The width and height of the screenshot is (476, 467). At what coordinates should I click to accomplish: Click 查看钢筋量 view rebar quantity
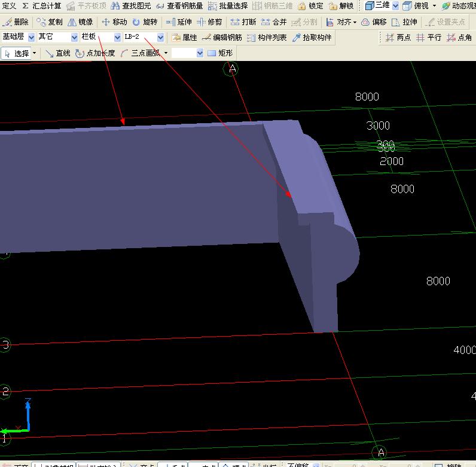pos(179,6)
